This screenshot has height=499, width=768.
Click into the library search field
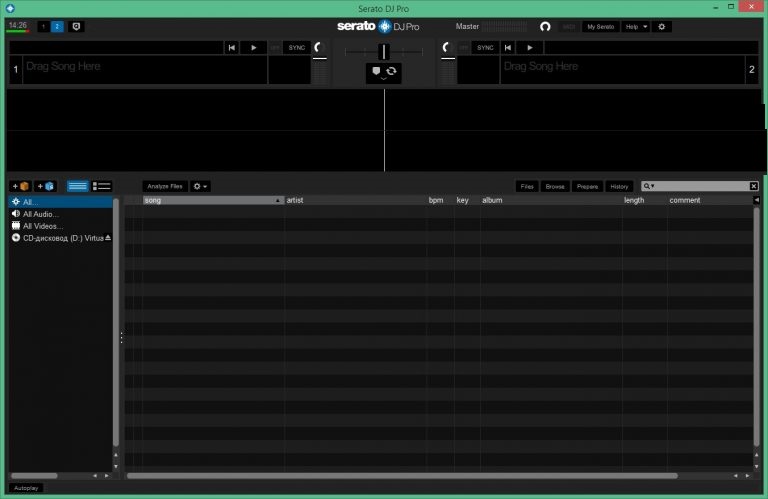[702, 186]
